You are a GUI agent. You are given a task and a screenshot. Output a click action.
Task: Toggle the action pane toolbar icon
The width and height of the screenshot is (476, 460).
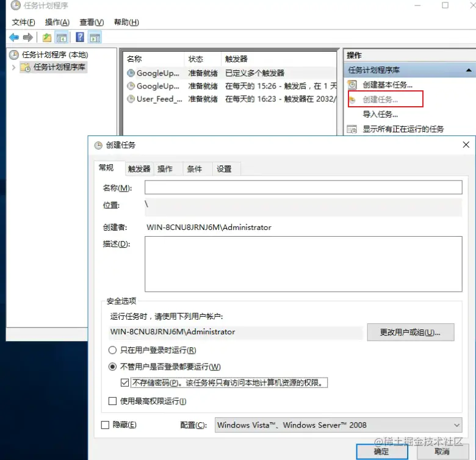click(x=95, y=38)
